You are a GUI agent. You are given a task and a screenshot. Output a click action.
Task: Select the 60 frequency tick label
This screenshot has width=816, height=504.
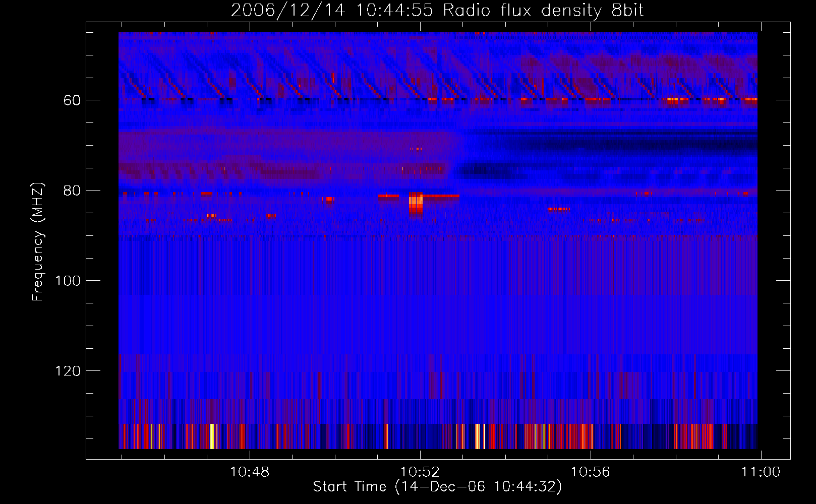pyautogui.click(x=72, y=100)
